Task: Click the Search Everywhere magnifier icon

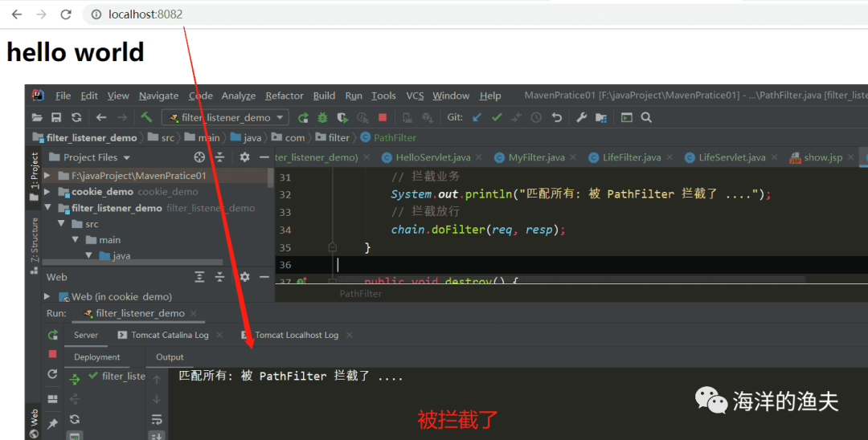Action: coord(646,117)
